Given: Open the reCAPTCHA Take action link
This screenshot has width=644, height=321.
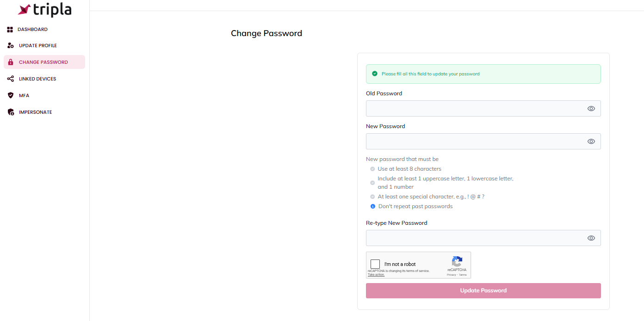Looking at the screenshot, I should click(x=376, y=275).
